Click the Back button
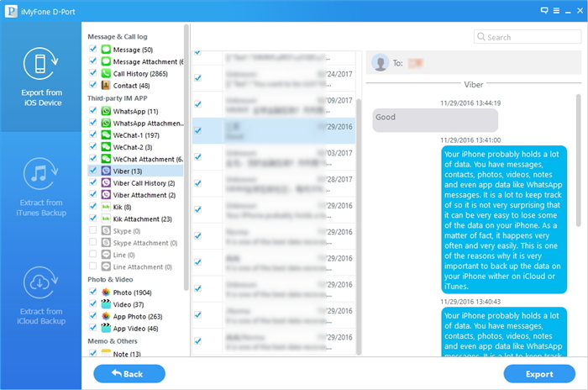 click(x=129, y=374)
